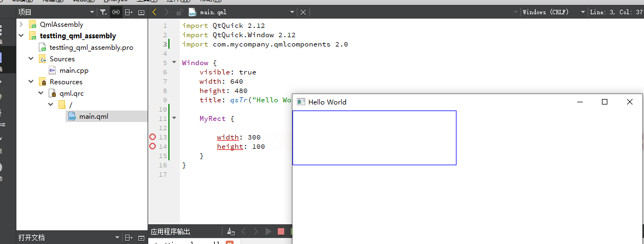Click the underlined height property on line 14
644x244 pixels.
pos(230,146)
